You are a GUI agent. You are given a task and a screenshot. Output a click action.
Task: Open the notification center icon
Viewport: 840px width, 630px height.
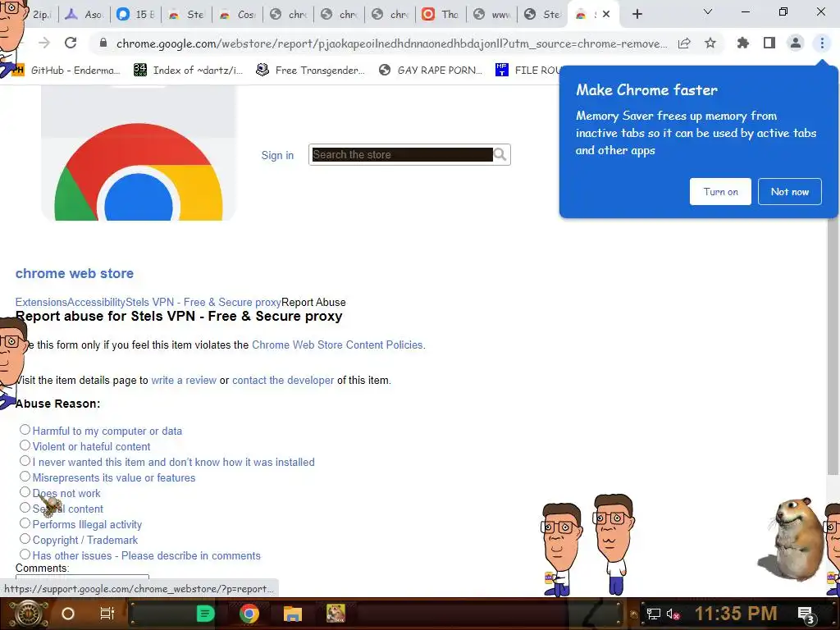[806, 615]
